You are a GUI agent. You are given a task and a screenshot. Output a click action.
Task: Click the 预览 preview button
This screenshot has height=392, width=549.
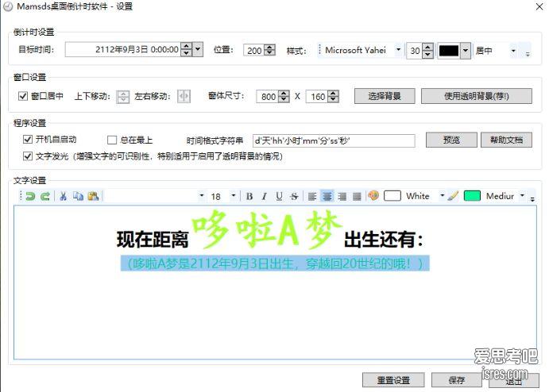click(x=451, y=140)
